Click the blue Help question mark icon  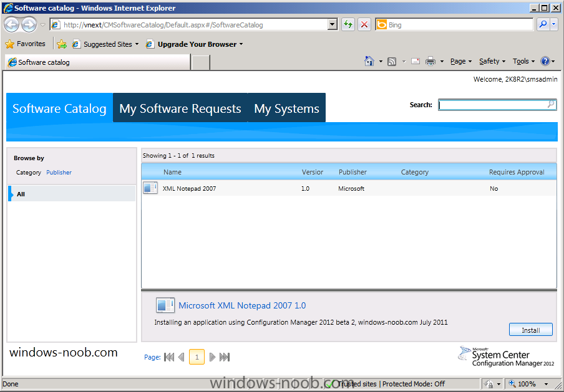545,61
